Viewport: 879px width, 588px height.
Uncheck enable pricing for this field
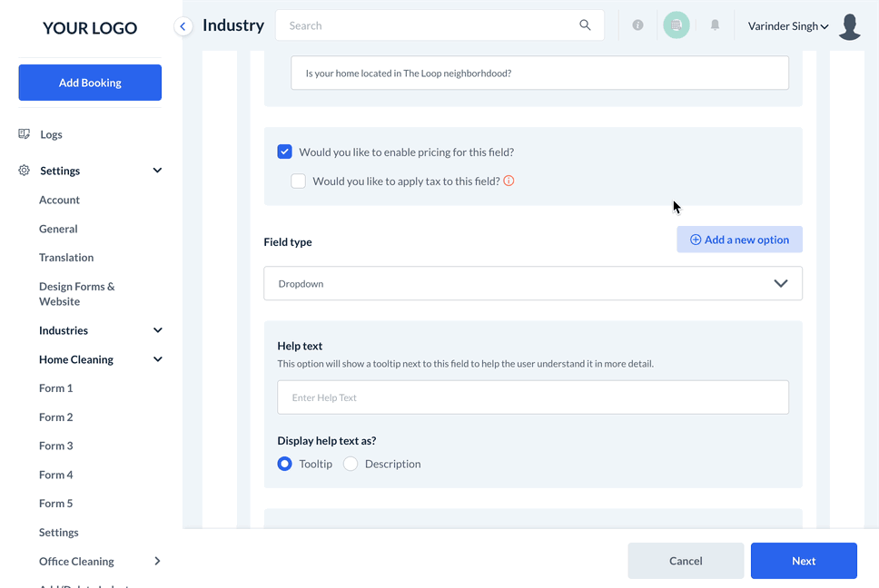coord(285,152)
